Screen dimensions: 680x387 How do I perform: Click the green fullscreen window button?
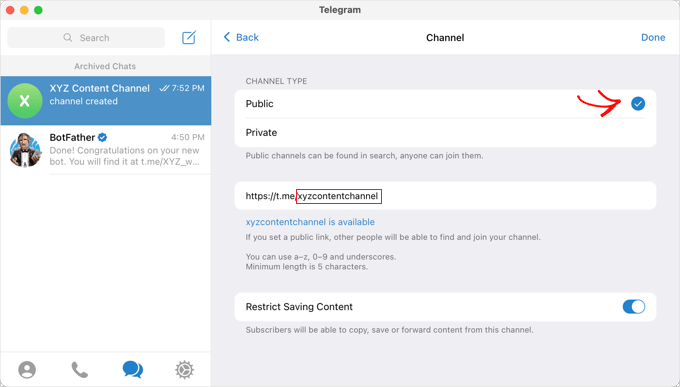click(x=38, y=10)
